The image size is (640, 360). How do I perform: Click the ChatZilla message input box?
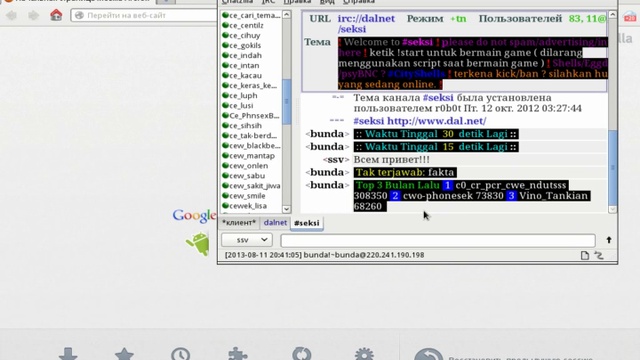coord(438,240)
